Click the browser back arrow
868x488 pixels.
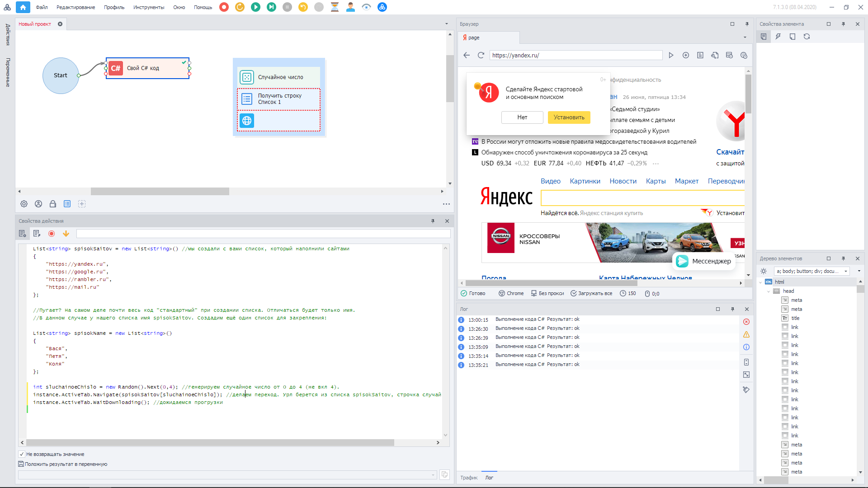pos(467,55)
